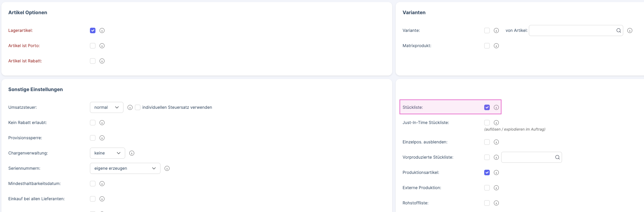Click info icon beside Artikel ist Porto
The height and width of the screenshot is (212, 644).
pyautogui.click(x=102, y=46)
